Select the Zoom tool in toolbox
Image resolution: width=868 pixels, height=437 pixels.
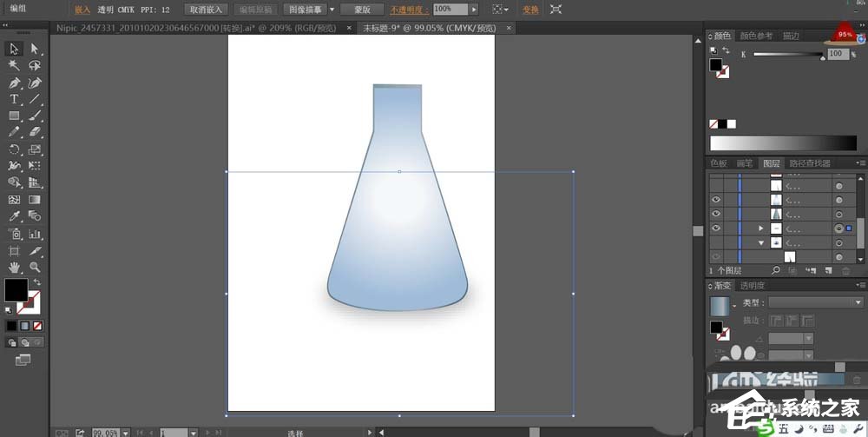click(x=35, y=267)
